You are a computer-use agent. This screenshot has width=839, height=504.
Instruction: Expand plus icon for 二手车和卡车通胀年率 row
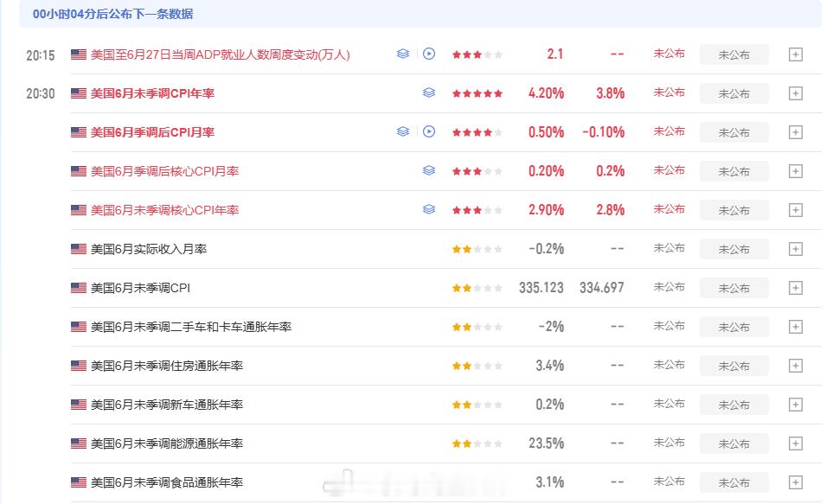coord(796,327)
